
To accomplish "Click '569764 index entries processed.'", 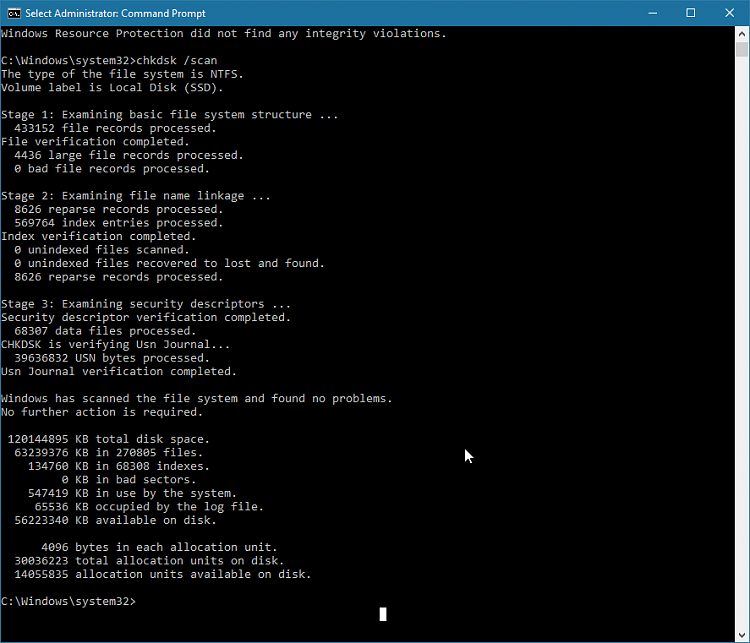I will [119, 223].
